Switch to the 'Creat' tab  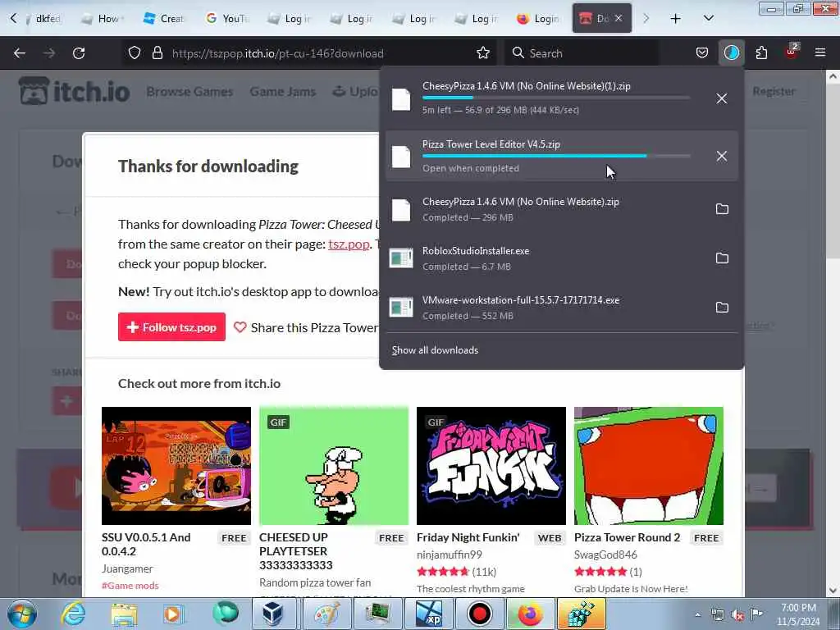pos(164,19)
